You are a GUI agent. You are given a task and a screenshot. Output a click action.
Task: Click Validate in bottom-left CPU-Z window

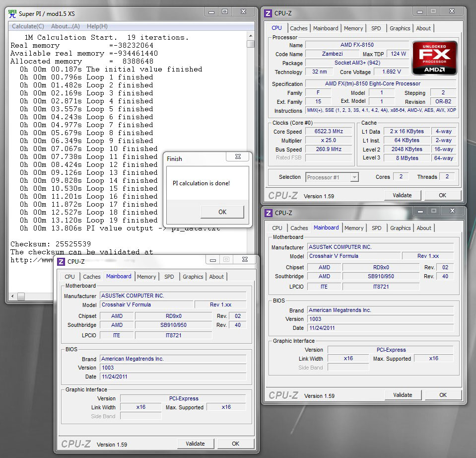click(x=195, y=444)
